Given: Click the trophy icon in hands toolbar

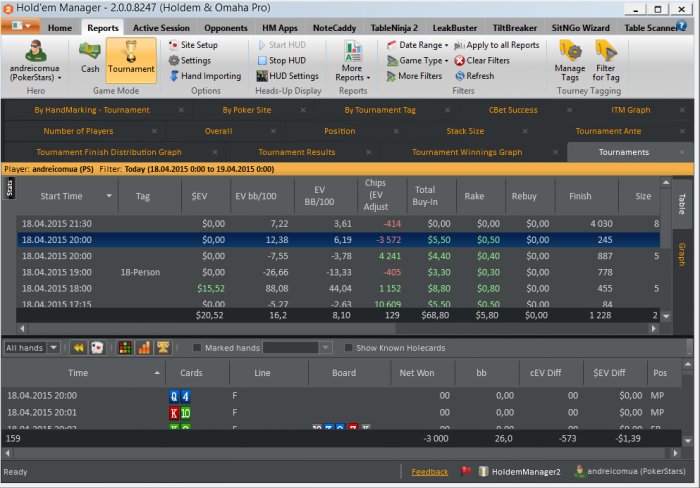Looking at the screenshot, I should point(162,348).
